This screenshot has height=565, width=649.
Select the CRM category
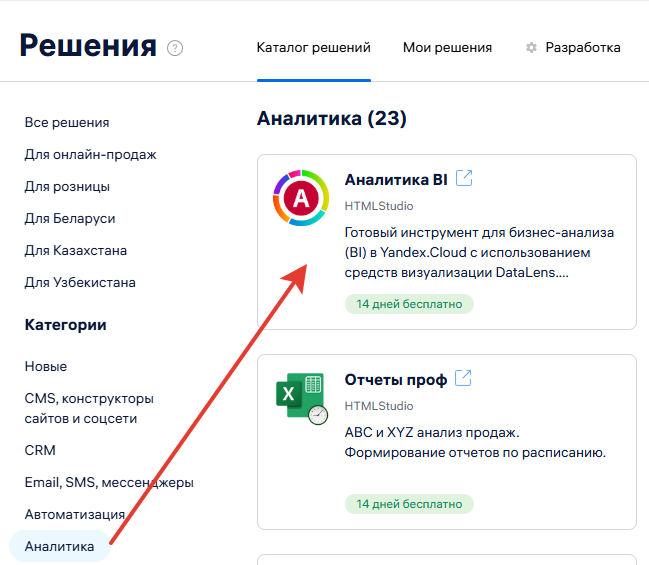click(40, 450)
